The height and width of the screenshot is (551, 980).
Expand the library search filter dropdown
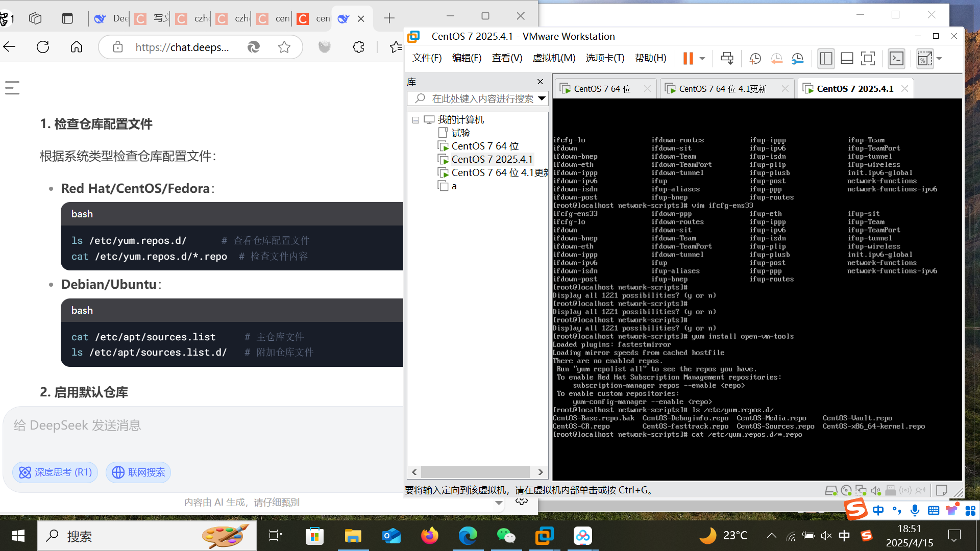[x=542, y=98]
